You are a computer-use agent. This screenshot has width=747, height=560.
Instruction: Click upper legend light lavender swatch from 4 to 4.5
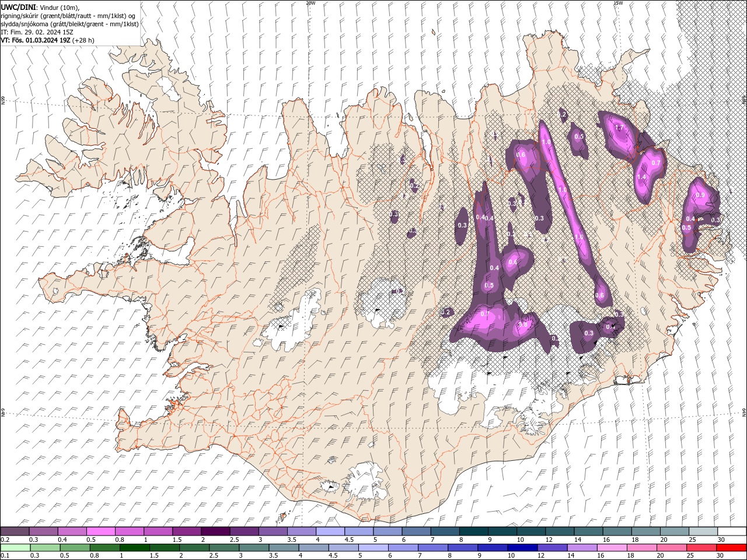tap(330, 531)
